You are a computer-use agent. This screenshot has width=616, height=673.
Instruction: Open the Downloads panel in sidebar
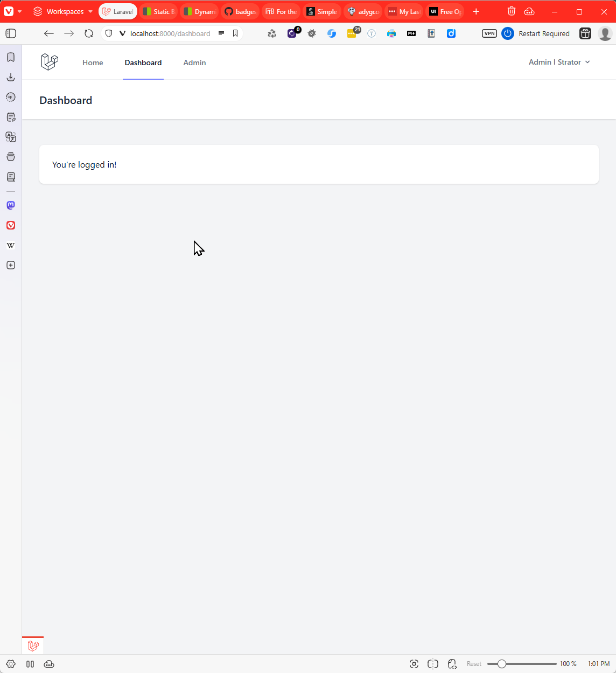pos(11,77)
